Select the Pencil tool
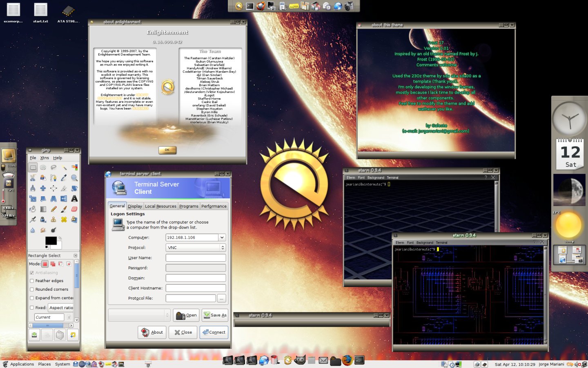Viewport: 588px width, 368px height. 53,209
